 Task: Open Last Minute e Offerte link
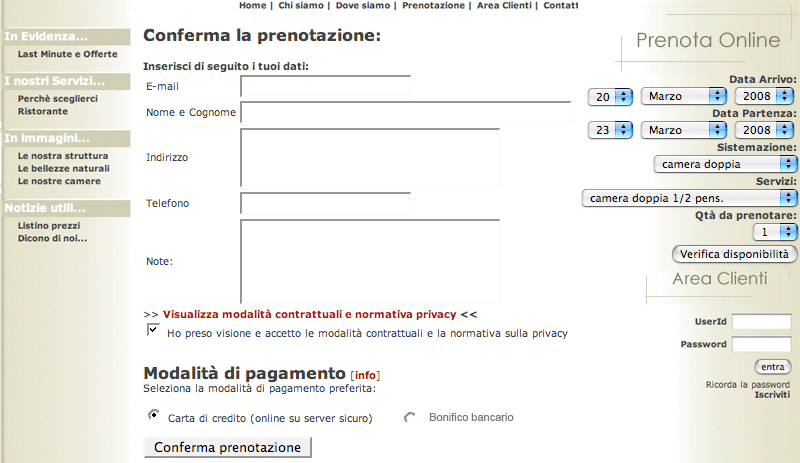tap(67, 54)
